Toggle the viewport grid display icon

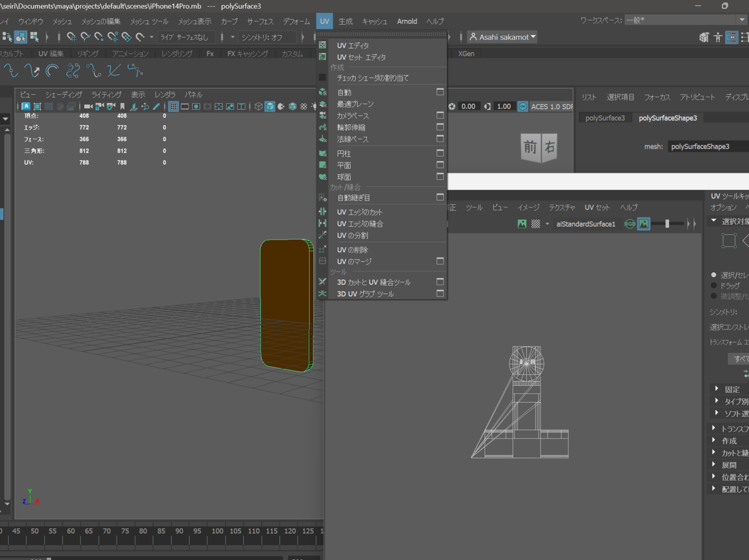pos(174,106)
